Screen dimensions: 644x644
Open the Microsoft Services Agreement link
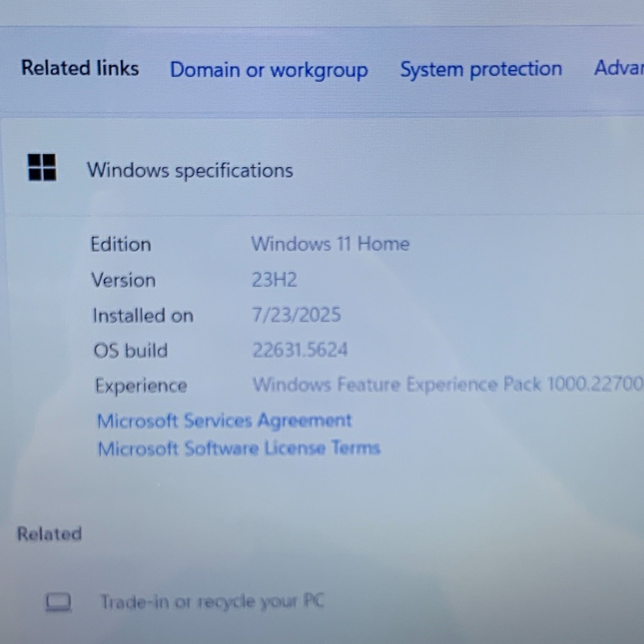[x=224, y=421]
